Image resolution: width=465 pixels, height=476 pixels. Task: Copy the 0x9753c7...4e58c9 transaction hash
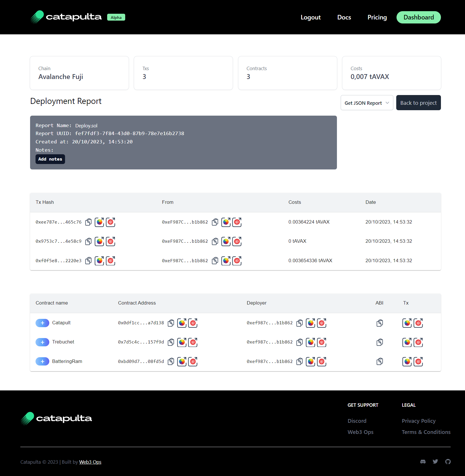(x=89, y=242)
